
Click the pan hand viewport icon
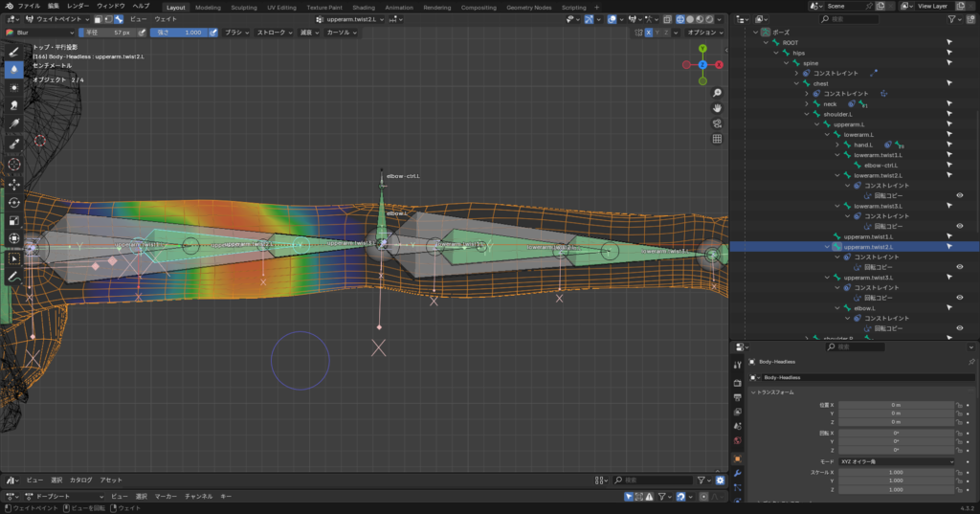point(717,108)
